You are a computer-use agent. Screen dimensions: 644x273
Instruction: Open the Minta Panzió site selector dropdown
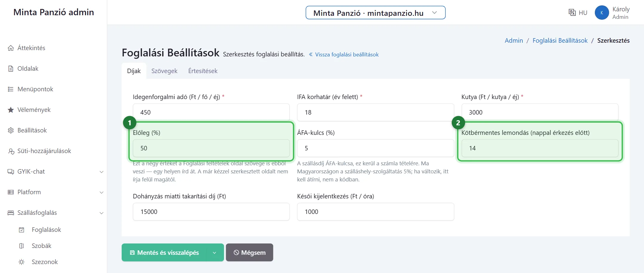pos(375,13)
